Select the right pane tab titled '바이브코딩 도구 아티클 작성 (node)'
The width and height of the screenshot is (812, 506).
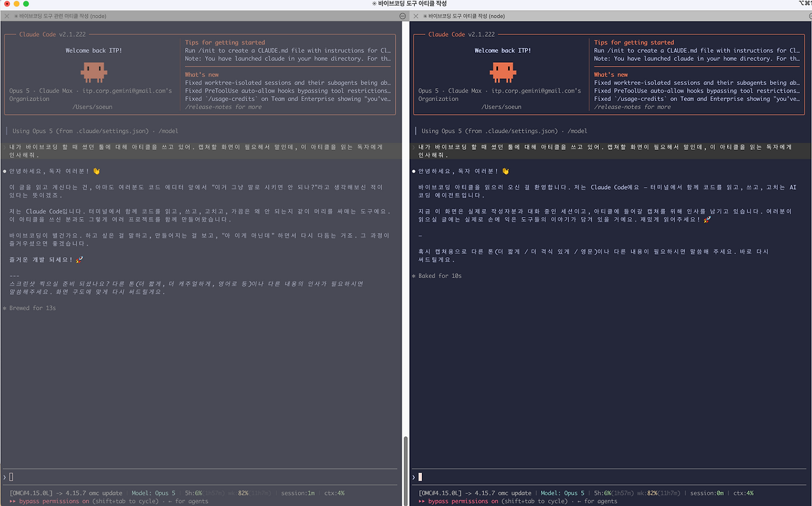[463, 16]
